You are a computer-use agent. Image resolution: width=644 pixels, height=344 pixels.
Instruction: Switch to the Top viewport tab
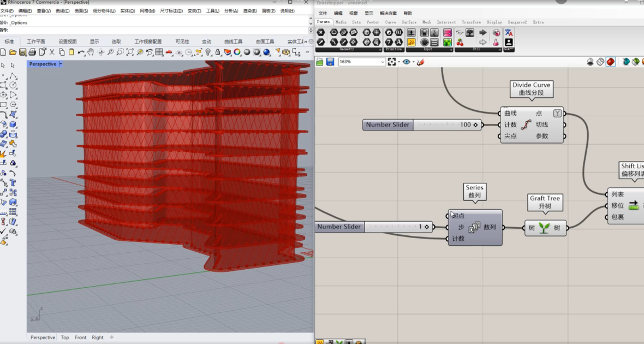(65, 337)
